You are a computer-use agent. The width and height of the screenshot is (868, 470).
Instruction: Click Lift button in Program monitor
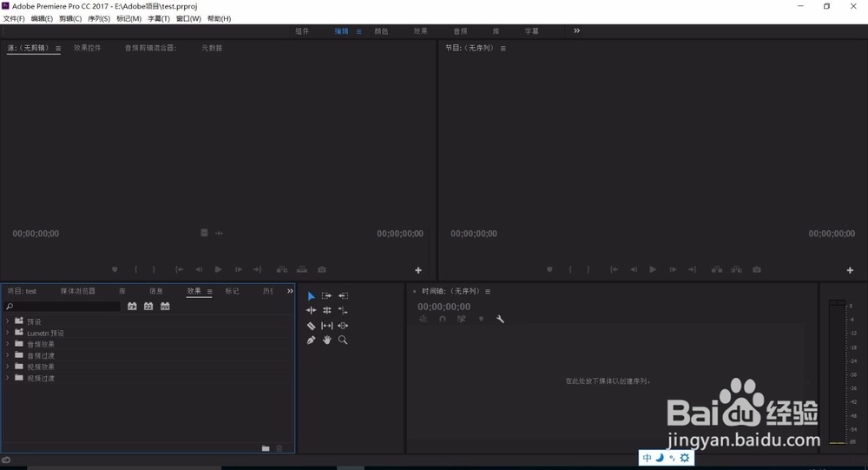click(717, 269)
